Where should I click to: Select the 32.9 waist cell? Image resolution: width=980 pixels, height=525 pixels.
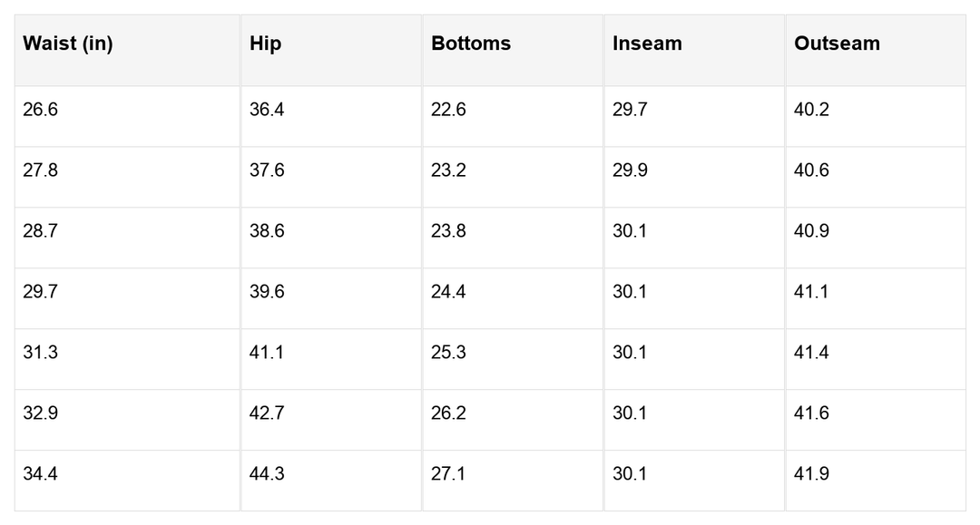pyautogui.click(x=40, y=413)
